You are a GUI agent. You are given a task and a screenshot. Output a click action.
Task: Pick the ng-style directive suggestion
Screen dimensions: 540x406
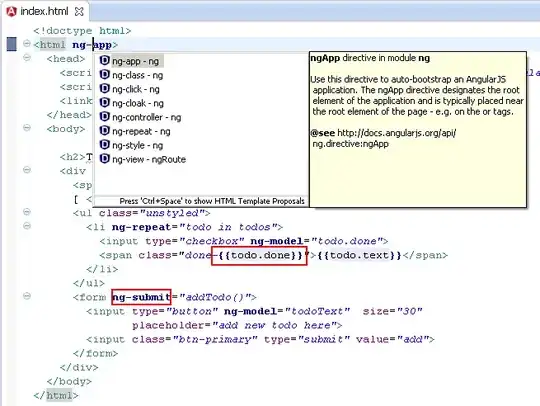pos(131,145)
